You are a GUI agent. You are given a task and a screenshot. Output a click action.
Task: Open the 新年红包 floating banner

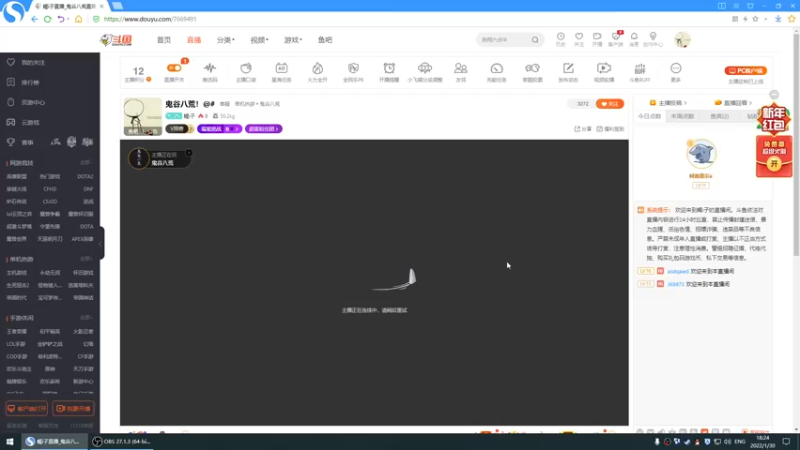(773, 120)
